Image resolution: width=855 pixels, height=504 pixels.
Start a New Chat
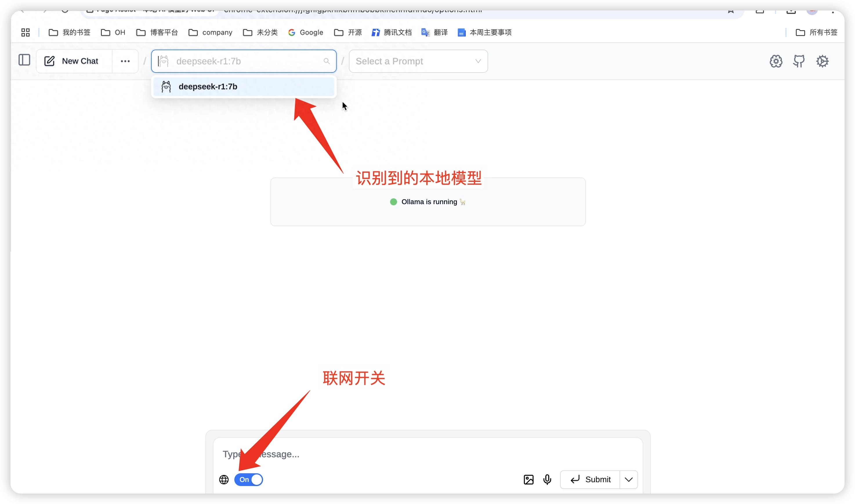point(74,61)
